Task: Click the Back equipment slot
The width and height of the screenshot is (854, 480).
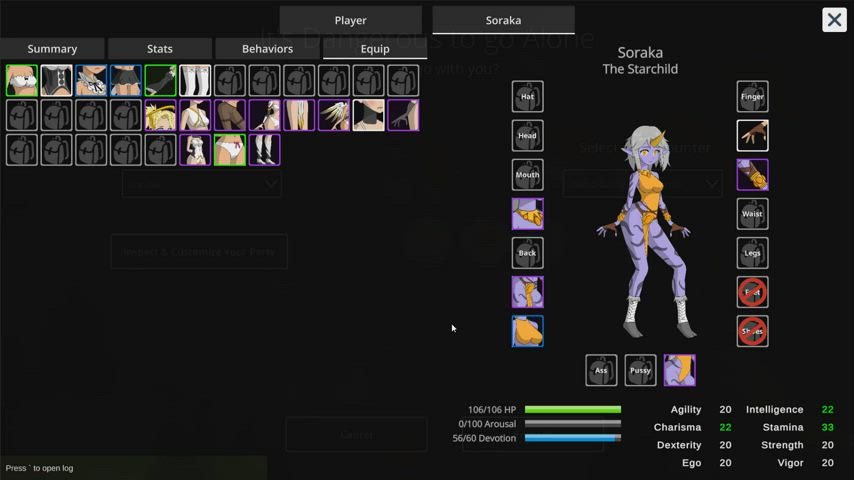Action: tap(527, 253)
